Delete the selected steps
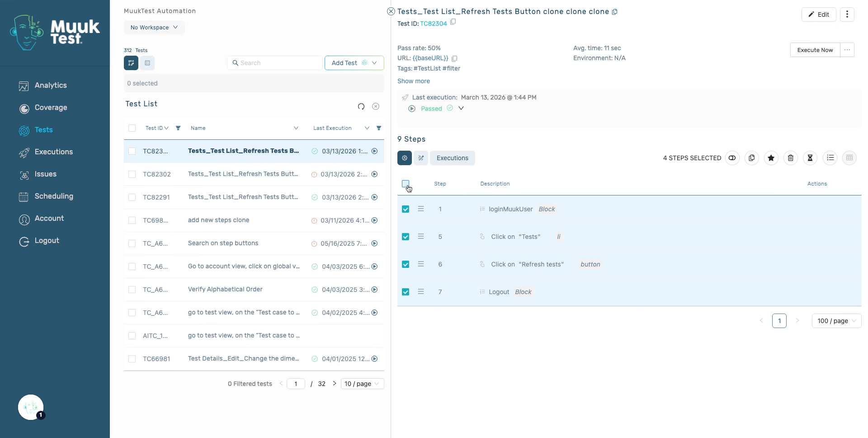Screen dimensions: 868x438 (791, 158)
